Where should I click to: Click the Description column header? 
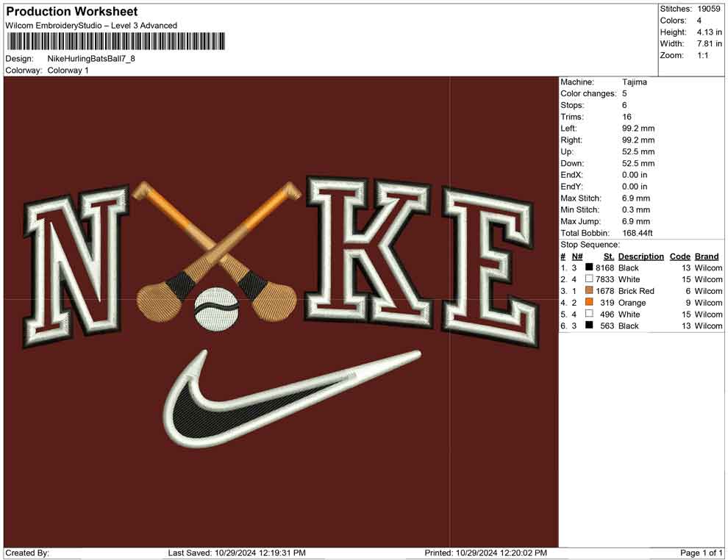640,256
